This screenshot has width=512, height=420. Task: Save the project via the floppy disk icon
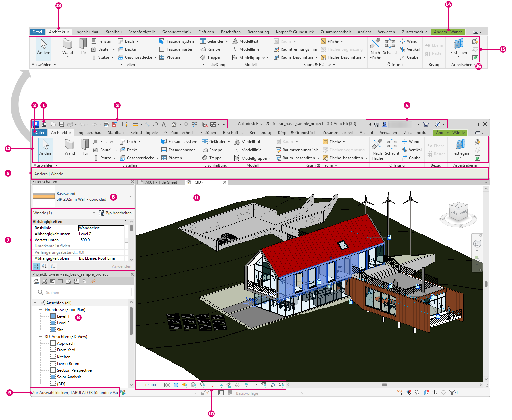61,124
